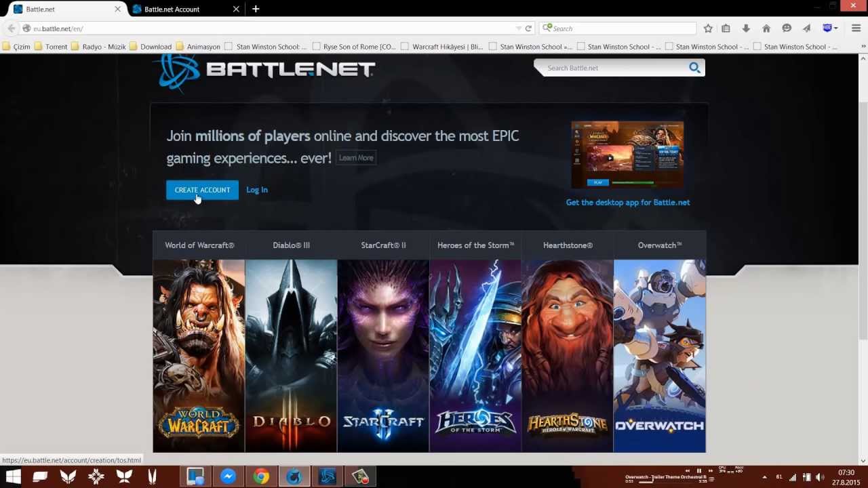The image size is (868, 488).
Task: Open the Overwatch game tab
Action: point(660,245)
